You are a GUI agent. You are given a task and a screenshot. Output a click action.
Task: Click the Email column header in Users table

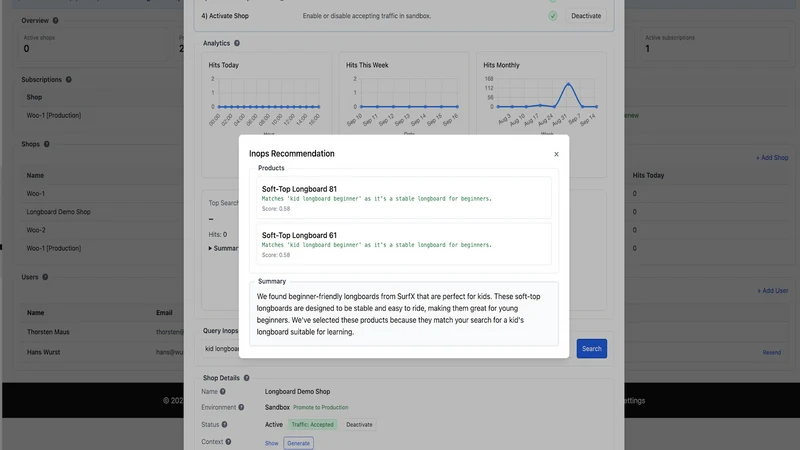pos(164,313)
